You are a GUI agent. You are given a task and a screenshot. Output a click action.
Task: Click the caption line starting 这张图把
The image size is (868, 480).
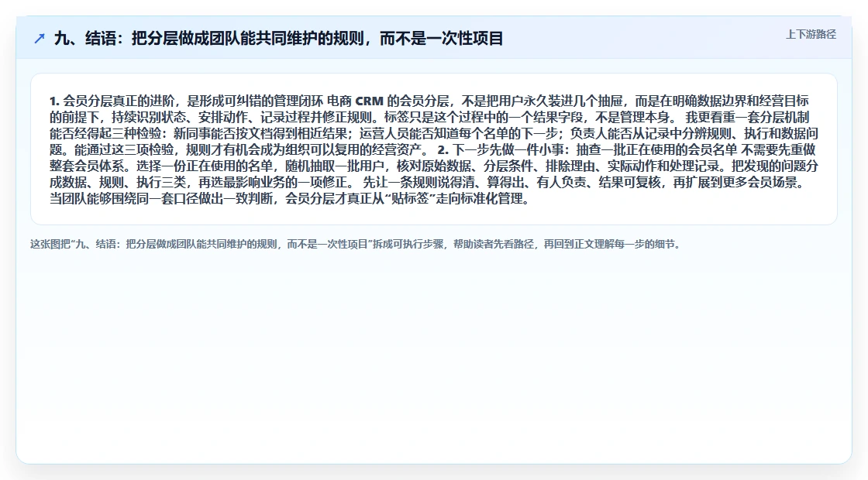[x=355, y=244]
